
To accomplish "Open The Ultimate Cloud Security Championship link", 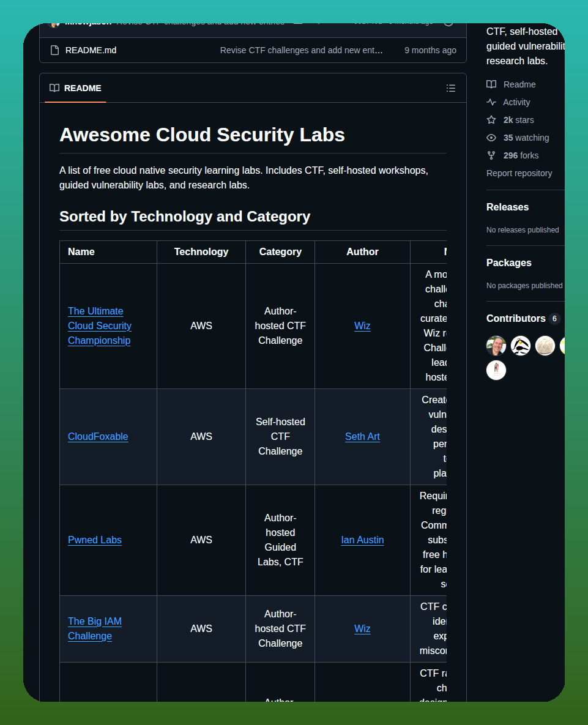I will (x=99, y=325).
